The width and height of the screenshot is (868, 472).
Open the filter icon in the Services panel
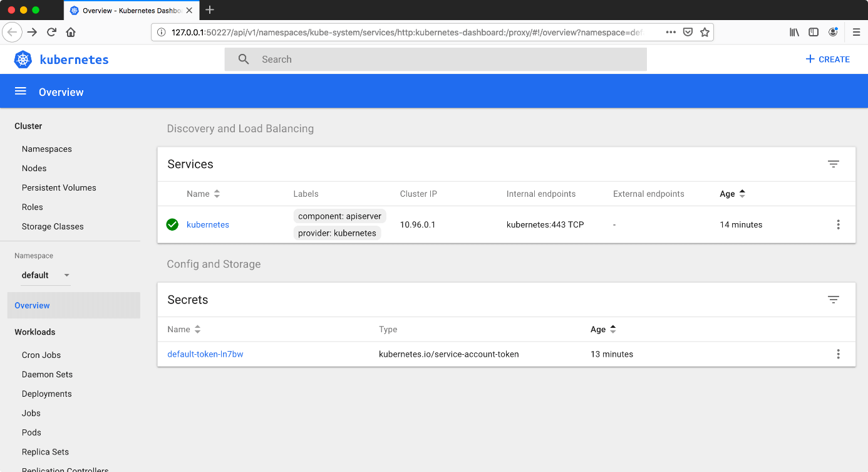click(833, 164)
